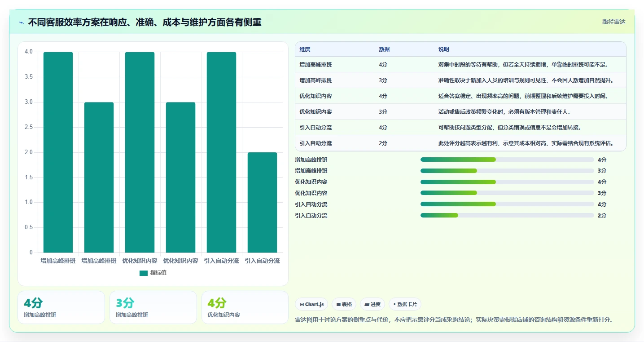Screen dimensions: 644x342
Task: Click the 引入自动分流 chart bar reaching 4.0
Action: (221, 152)
